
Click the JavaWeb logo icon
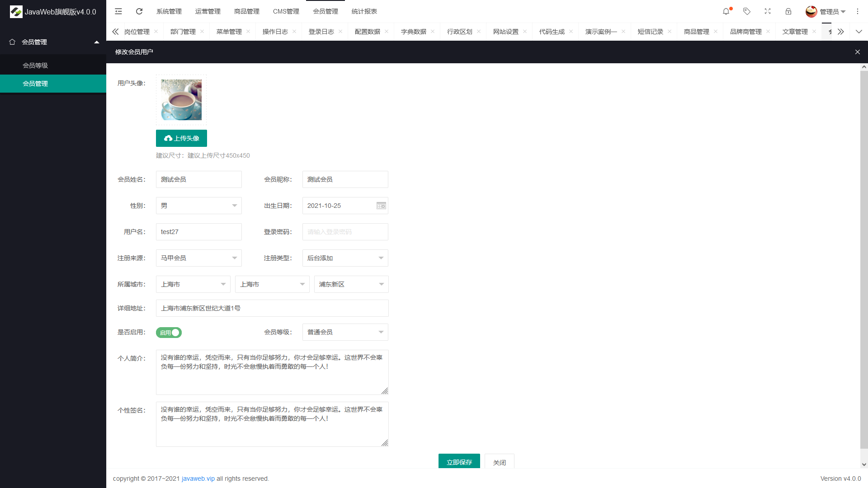pyautogui.click(x=16, y=12)
